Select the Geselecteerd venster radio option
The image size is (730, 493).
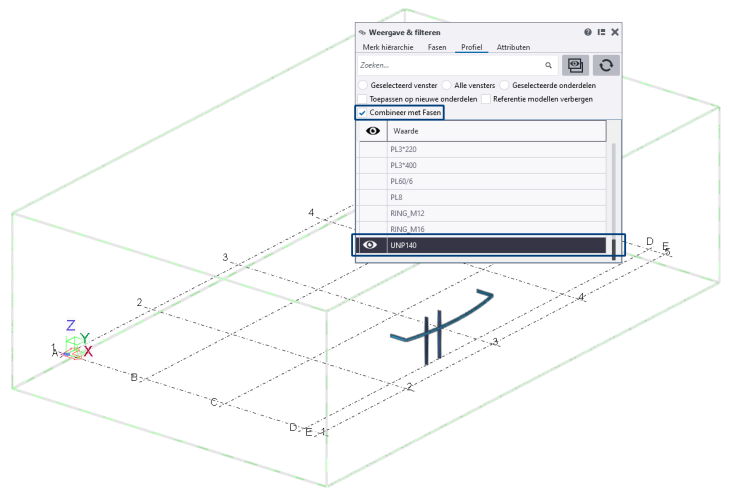363,86
